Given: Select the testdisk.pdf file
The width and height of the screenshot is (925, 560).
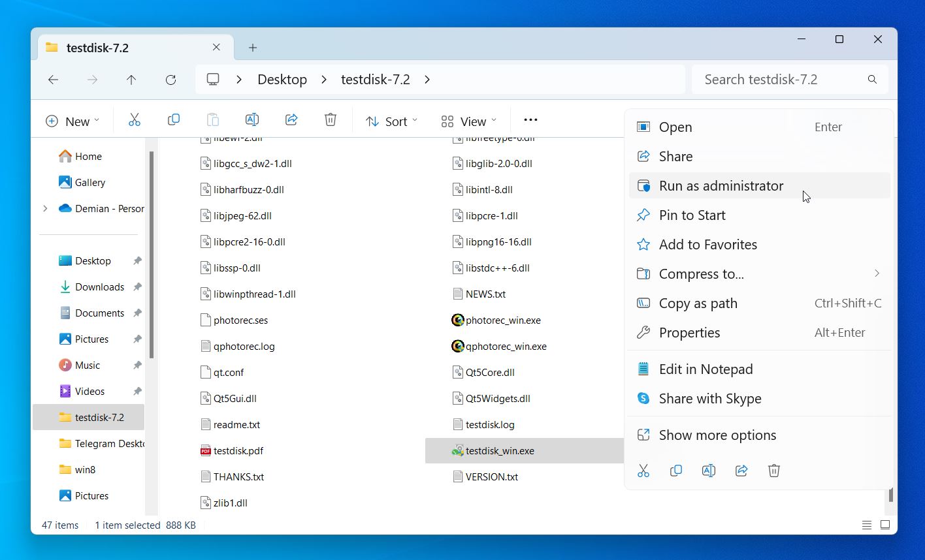Looking at the screenshot, I should coord(232,451).
